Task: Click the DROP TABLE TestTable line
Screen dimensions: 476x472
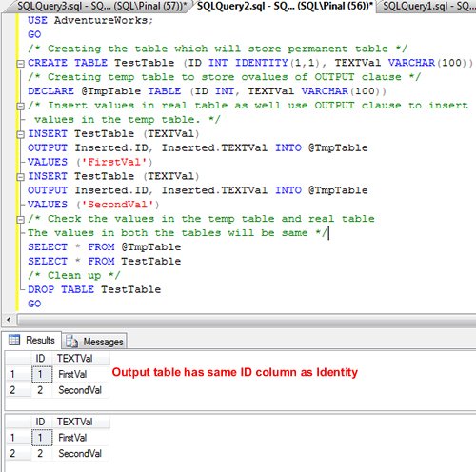Action: [94, 289]
